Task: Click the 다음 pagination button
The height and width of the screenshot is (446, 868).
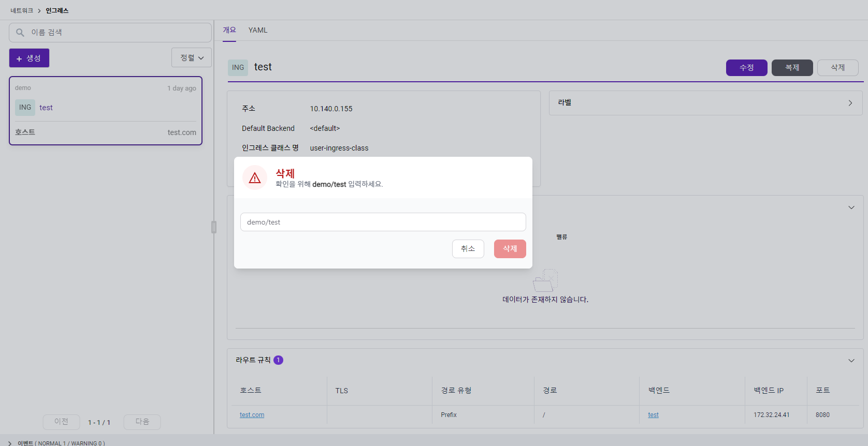Action: [x=142, y=422]
